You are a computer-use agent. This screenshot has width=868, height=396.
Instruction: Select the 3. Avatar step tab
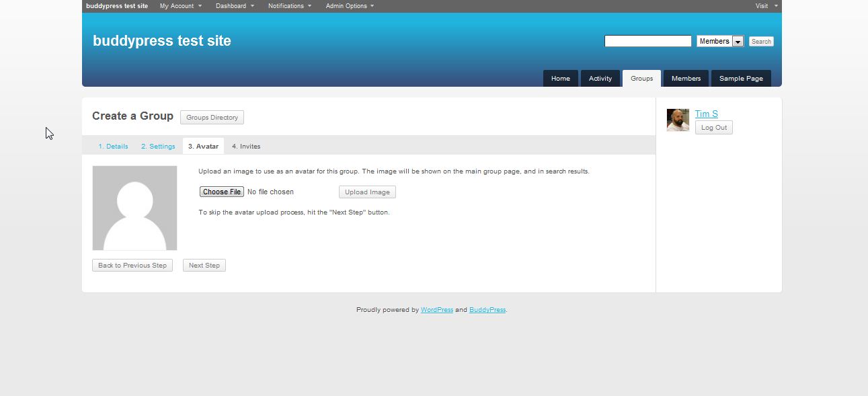[x=203, y=147]
